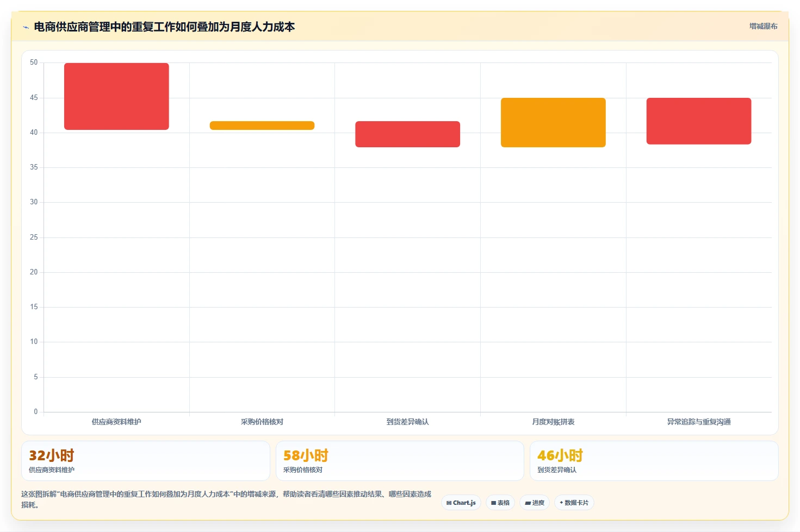Select the red bar for 供应商资料维护
Viewport: 800px width, 532px height.
point(116,96)
